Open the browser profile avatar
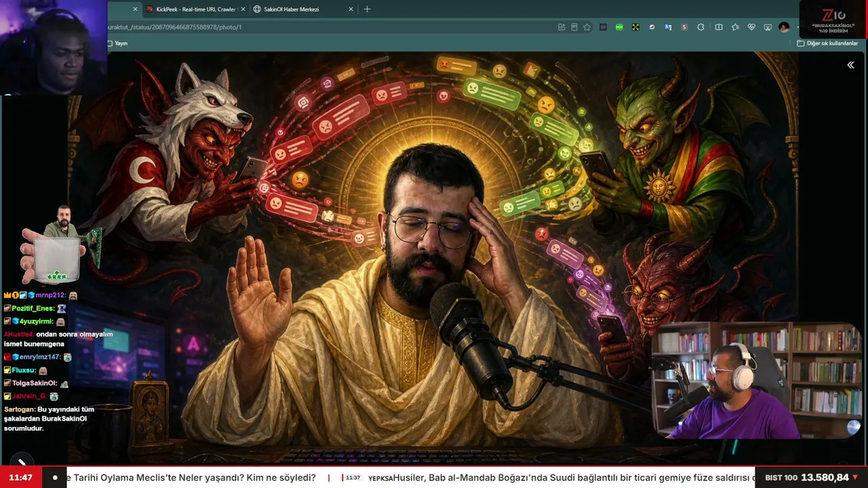Screen dimensions: 868x488 (784, 27)
